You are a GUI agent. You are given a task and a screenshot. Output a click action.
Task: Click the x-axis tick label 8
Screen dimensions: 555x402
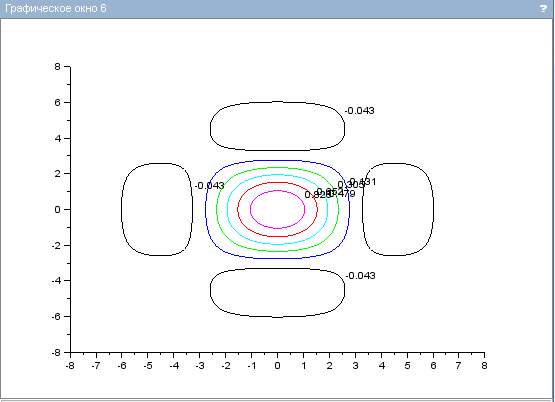point(485,366)
